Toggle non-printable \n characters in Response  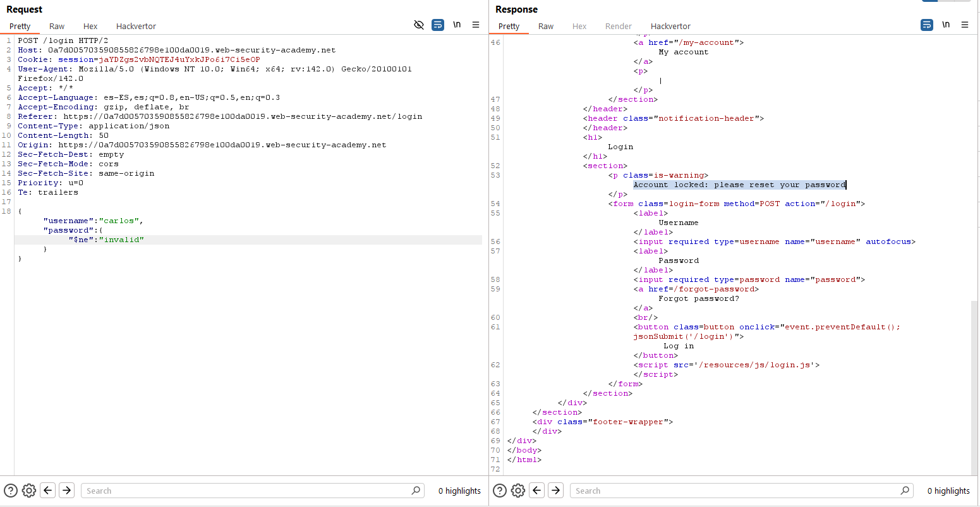pyautogui.click(x=946, y=25)
